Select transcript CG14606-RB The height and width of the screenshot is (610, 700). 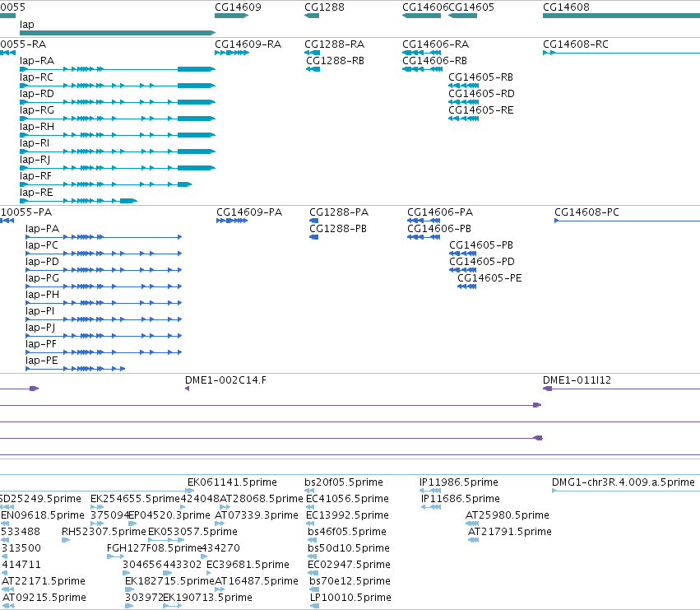435,61
